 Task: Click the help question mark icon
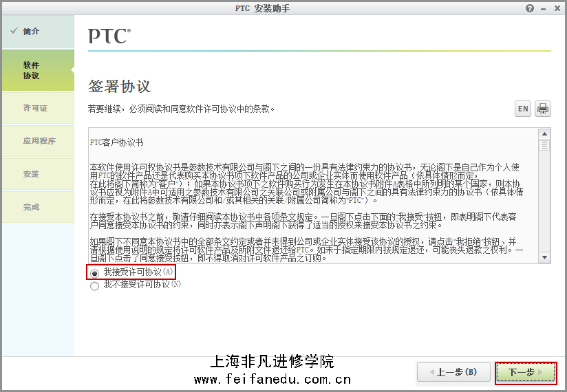pos(529,8)
